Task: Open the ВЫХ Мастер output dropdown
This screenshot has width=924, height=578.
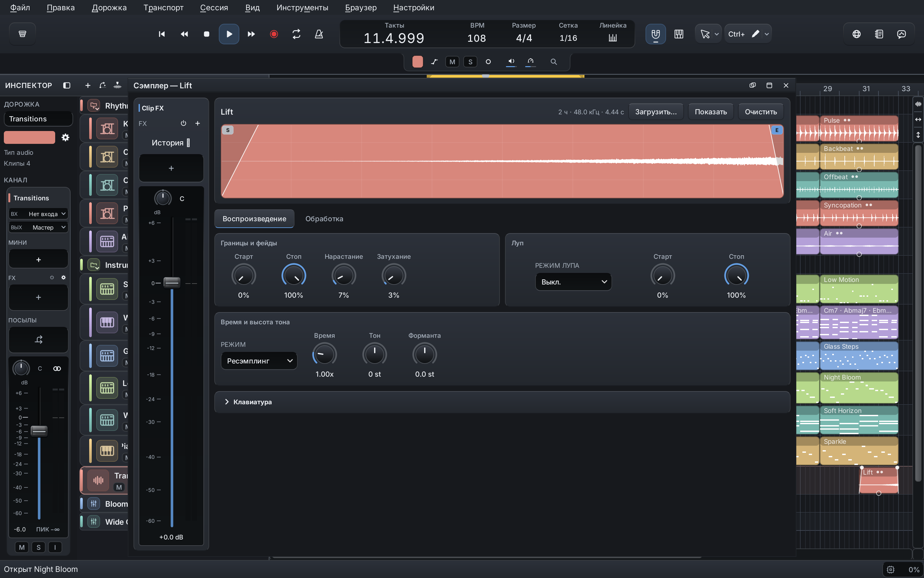Action: 38,227
